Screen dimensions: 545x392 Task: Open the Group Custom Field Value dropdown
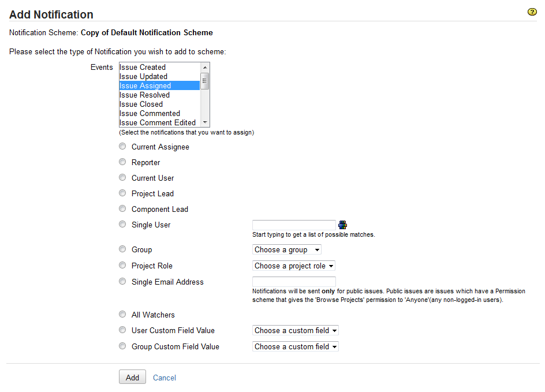[296, 347]
